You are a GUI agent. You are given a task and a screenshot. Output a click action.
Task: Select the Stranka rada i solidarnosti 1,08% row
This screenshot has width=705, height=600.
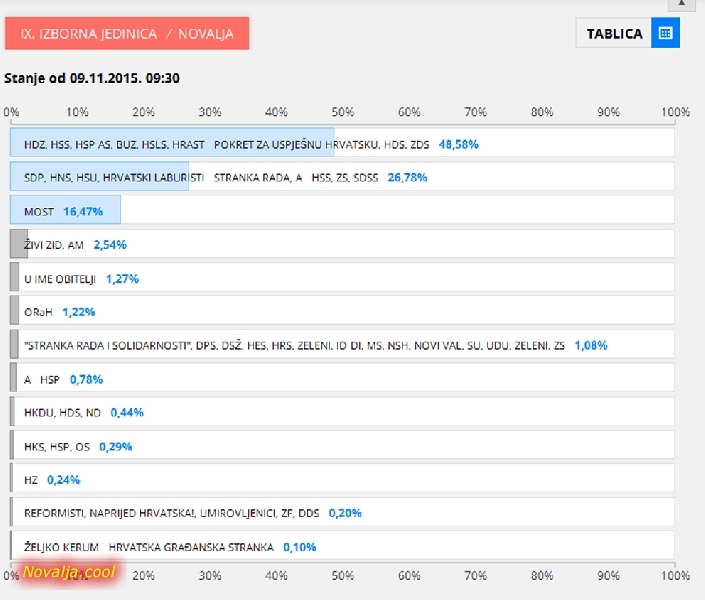[x=342, y=345]
